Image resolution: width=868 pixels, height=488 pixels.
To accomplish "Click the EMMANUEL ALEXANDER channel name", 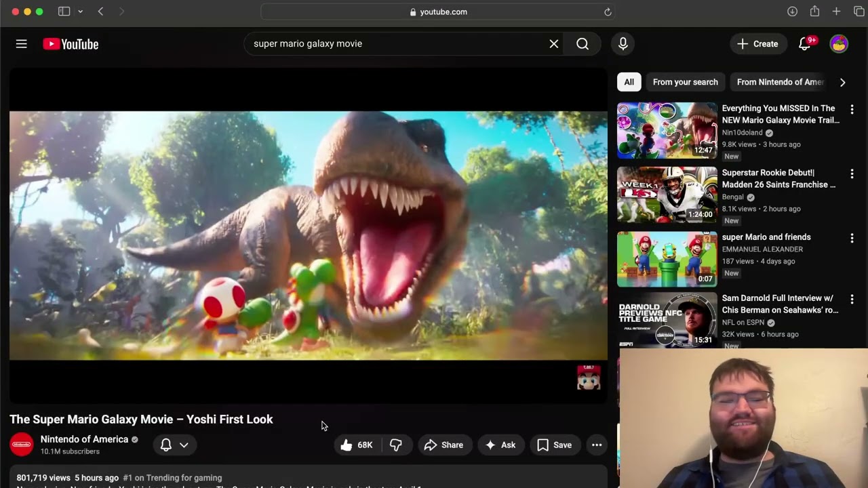I will pyautogui.click(x=762, y=249).
